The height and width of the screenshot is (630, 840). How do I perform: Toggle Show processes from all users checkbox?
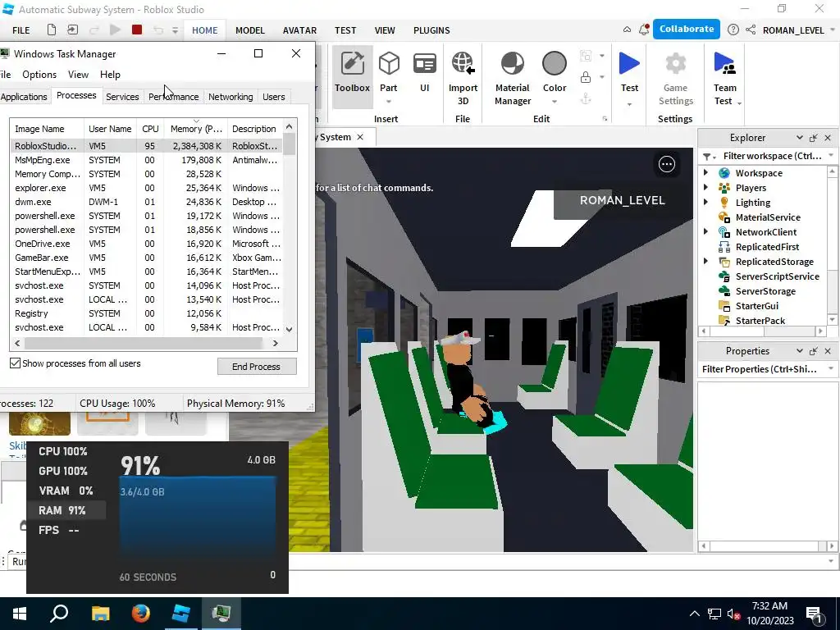pyautogui.click(x=15, y=363)
